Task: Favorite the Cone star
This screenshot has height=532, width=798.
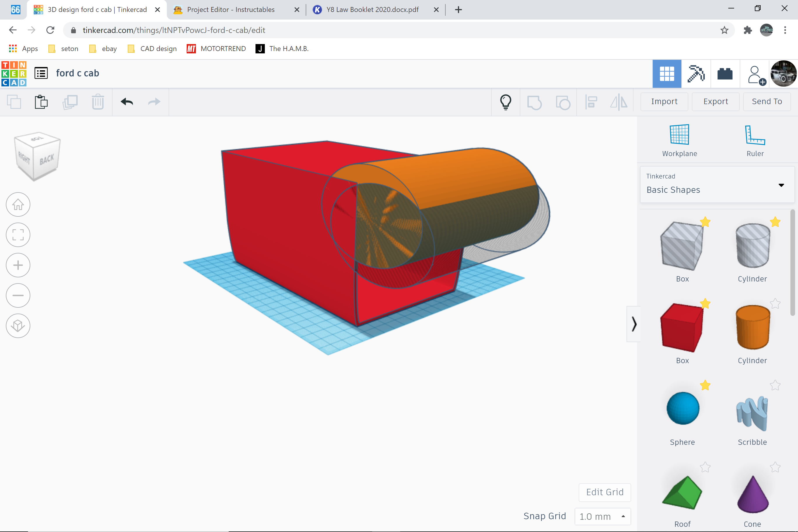Action: pyautogui.click(x=775, y=467)
